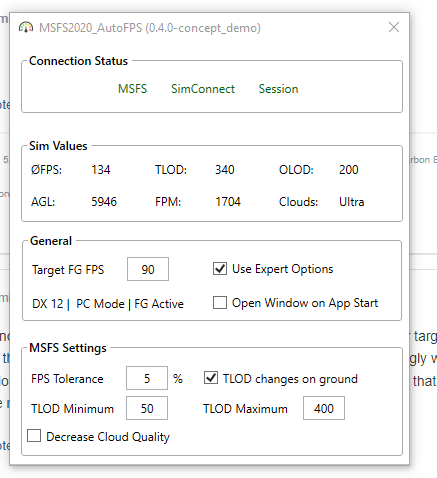Click the AGL value 5946
437x478 pixels.
[x=104, y=202]
